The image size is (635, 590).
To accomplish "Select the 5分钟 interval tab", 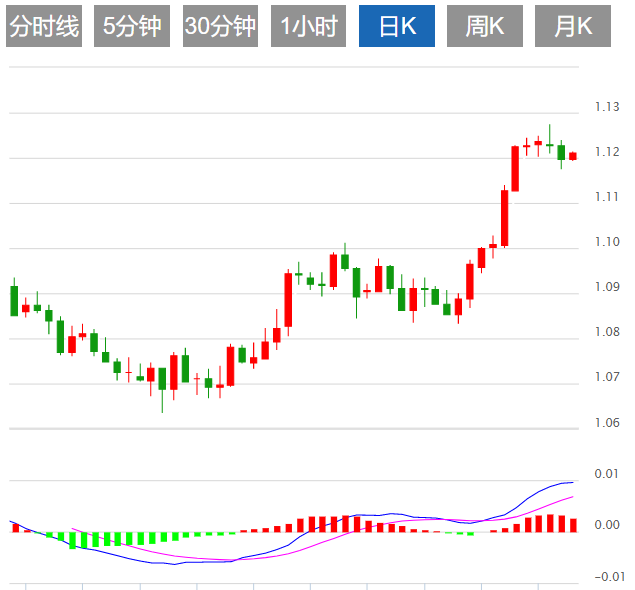I will (132, 26).
